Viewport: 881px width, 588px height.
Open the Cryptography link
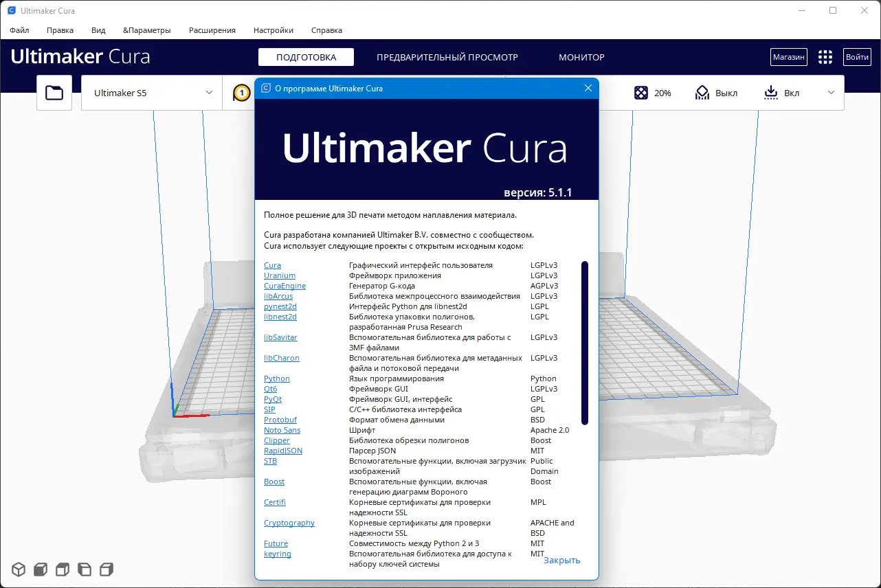pos(289,523)
